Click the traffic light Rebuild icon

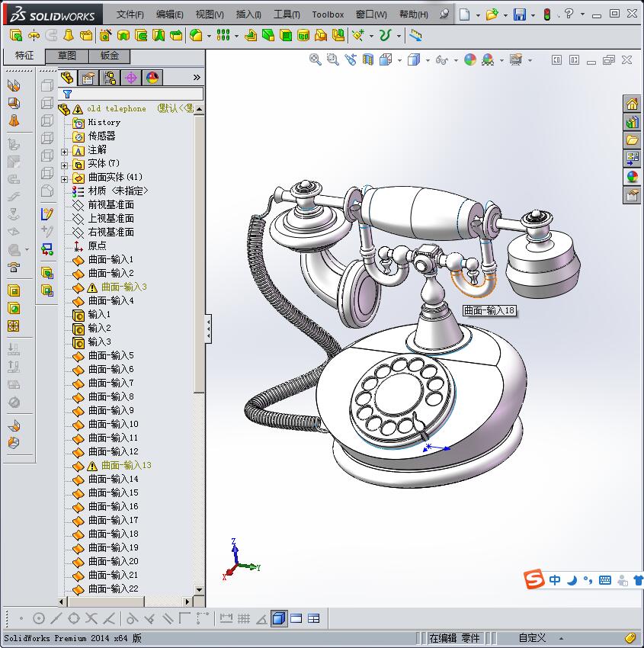point(547,14)
